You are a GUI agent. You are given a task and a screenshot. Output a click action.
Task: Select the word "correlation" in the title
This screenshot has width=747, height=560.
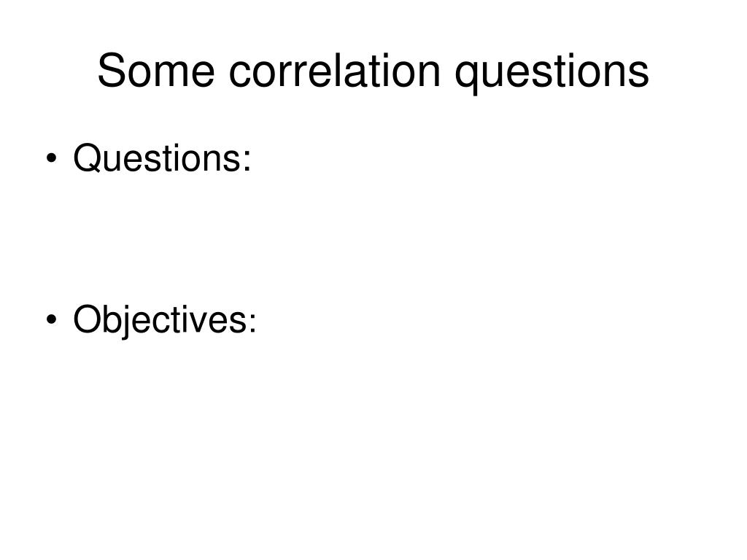(335, 71)
